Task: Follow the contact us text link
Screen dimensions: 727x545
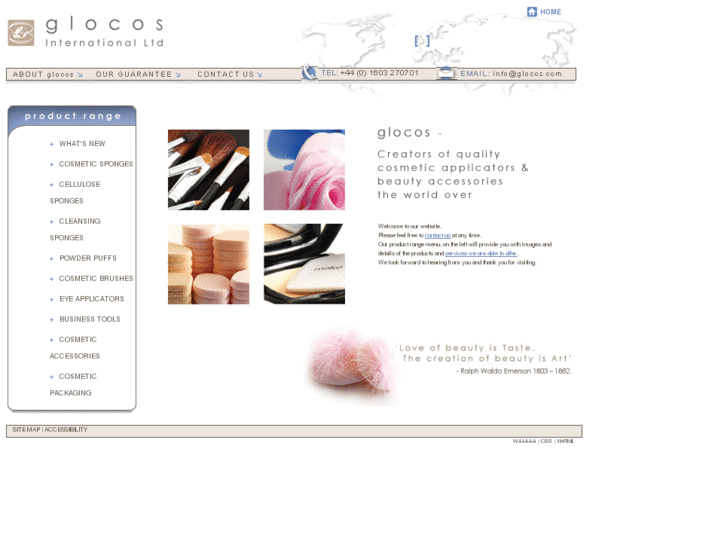Action: point(438,236)
